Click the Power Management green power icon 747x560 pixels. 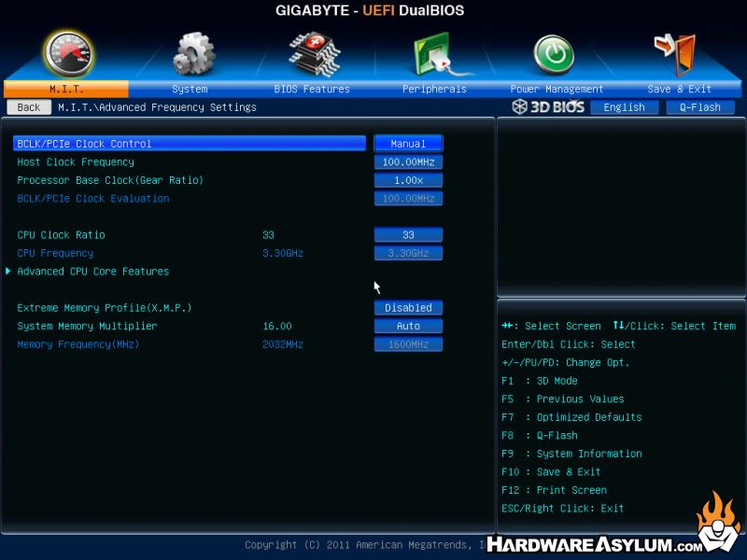click(x=554, y=55)
